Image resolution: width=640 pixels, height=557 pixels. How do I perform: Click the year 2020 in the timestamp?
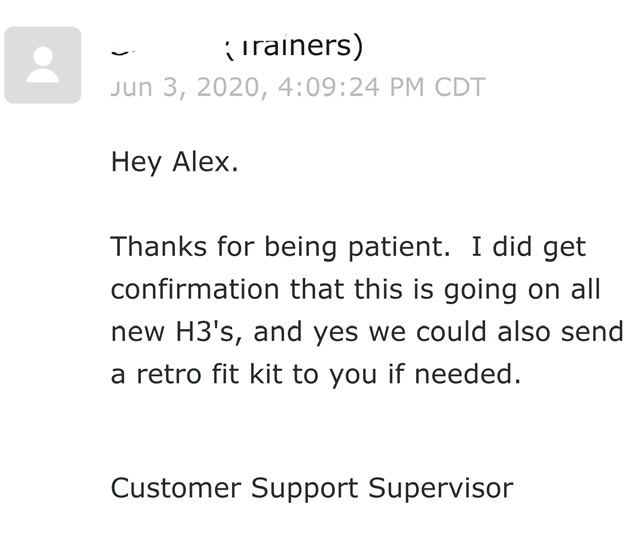[229, 87]
